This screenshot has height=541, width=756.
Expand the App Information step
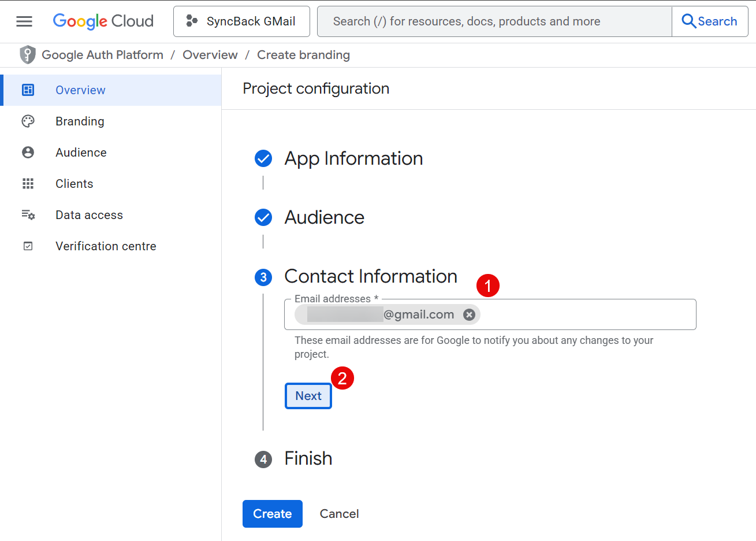coord(353,158)
